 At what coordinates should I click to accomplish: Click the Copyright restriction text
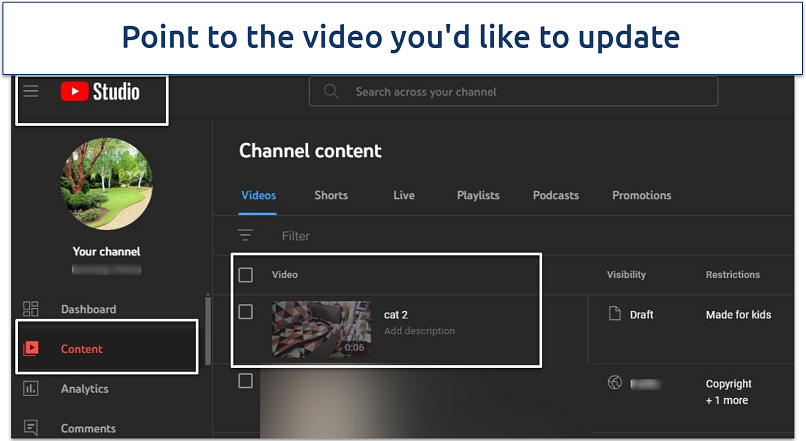tap(728, 384)
